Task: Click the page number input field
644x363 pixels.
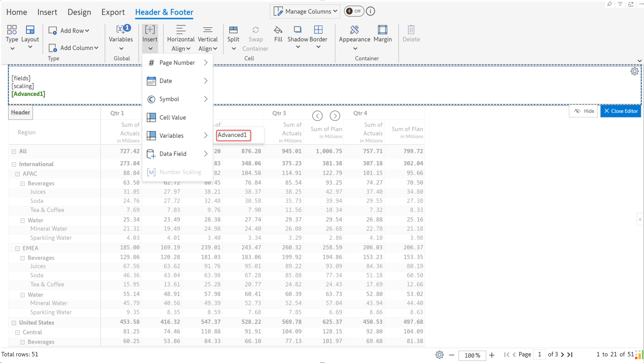Action: click(540, 354)
